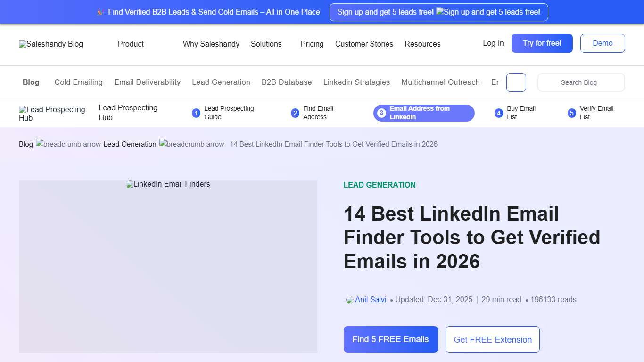Click Sign up and get 5 leads free
This screenshot has height=362, width=644.
click(x=438, y=12)
